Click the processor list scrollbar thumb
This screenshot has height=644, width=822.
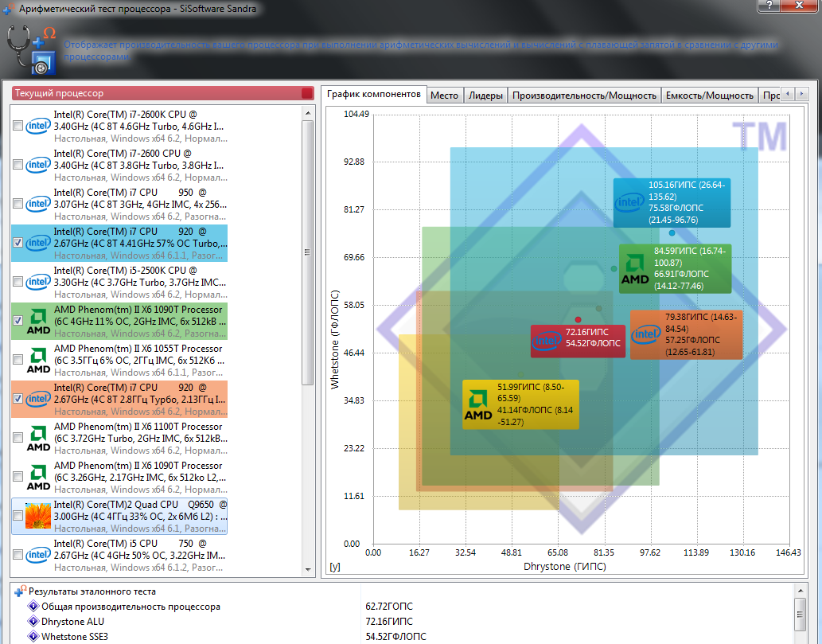(308, 253)
